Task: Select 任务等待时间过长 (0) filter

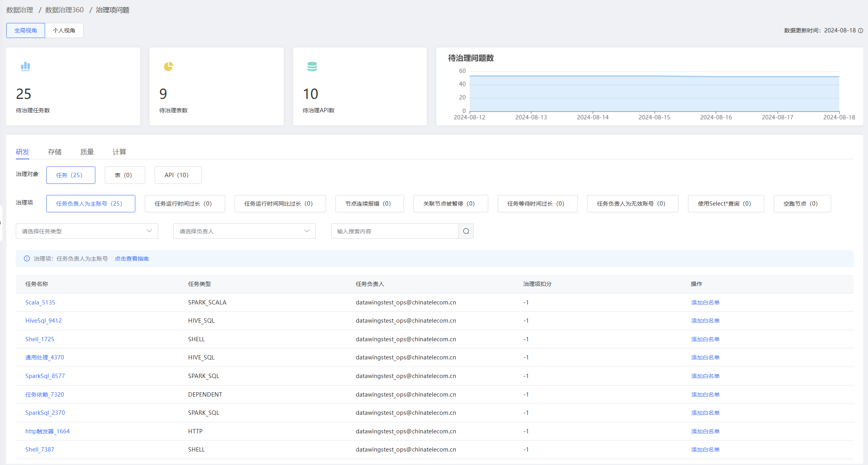Action: tap(538, 204)
